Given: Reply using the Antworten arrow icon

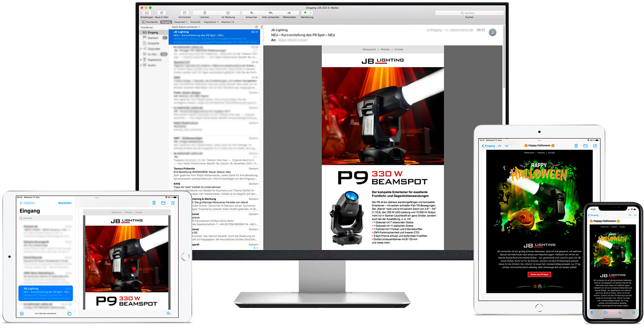Looking at the screenshot, I should [x=251, y=13].
